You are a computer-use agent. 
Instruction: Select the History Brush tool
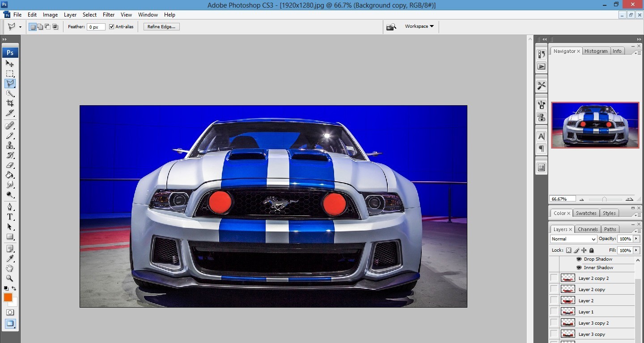(x=10, y=155)
